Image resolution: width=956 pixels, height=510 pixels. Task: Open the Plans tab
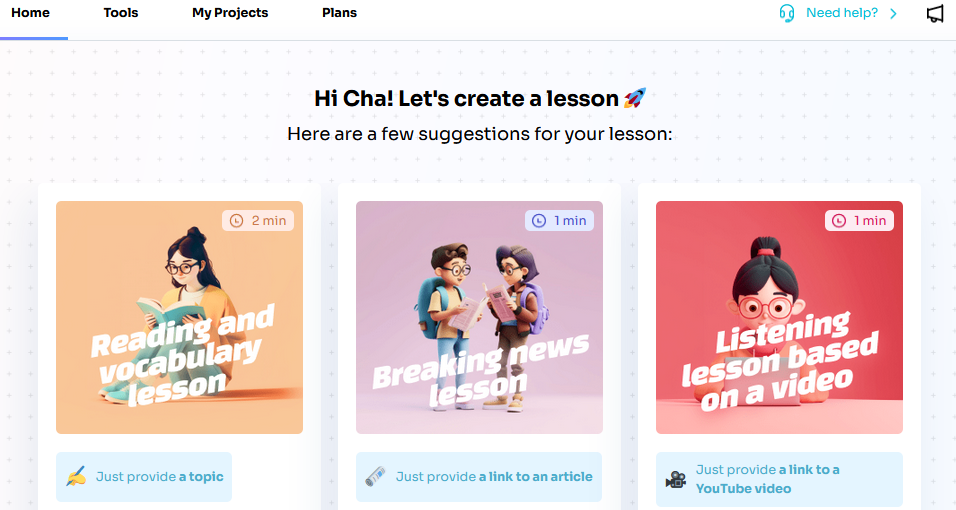coord(340,13)
